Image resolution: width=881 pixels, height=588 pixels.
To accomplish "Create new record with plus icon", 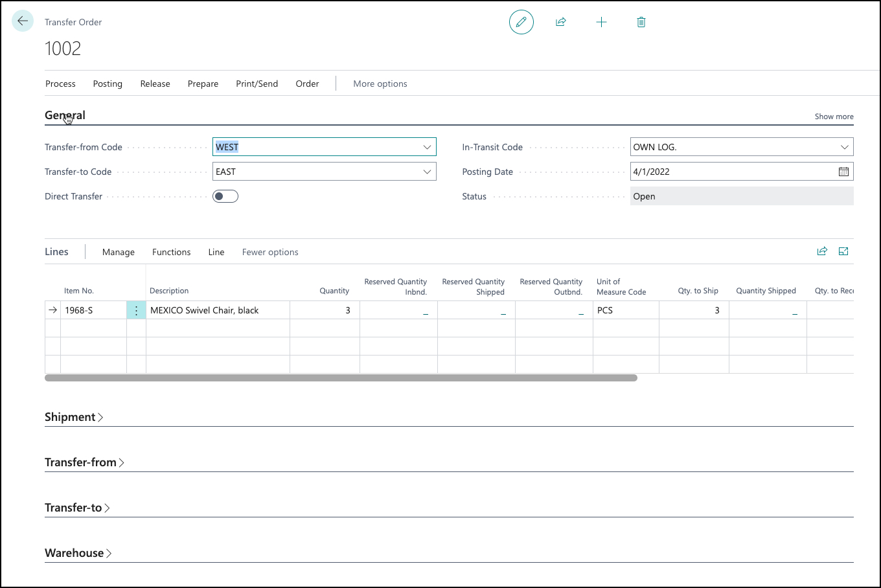I will (x=601, y=22).
